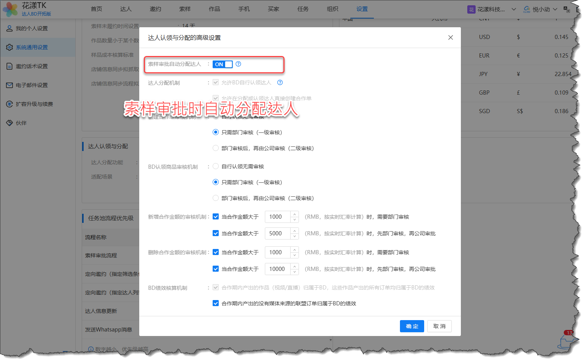Click the 确定 confirm button
This screenshot has width=588, height=364.
[x=412, y=326]
